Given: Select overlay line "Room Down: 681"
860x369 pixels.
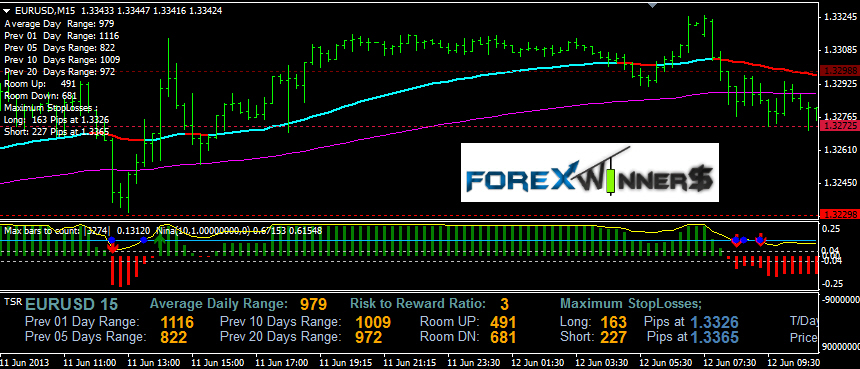Looking at the screenshot, I should coord(40,96).
